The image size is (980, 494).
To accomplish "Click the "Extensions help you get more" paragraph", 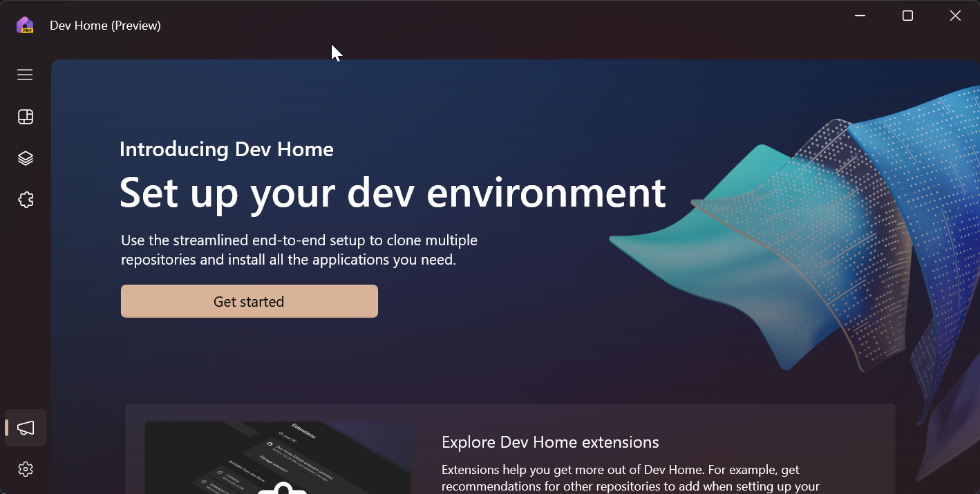I will (630, 478).
